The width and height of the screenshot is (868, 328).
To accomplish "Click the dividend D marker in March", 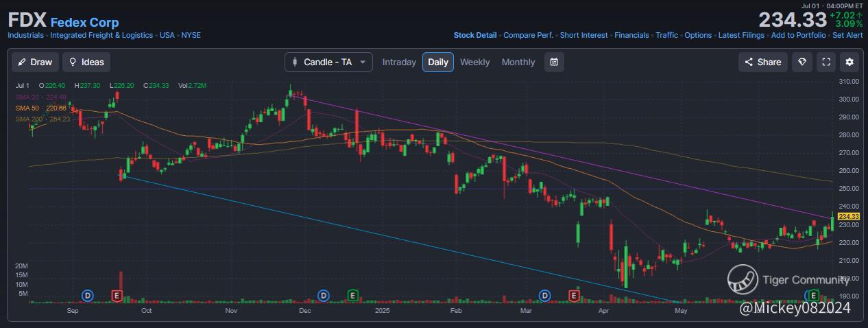I will 544,295.
